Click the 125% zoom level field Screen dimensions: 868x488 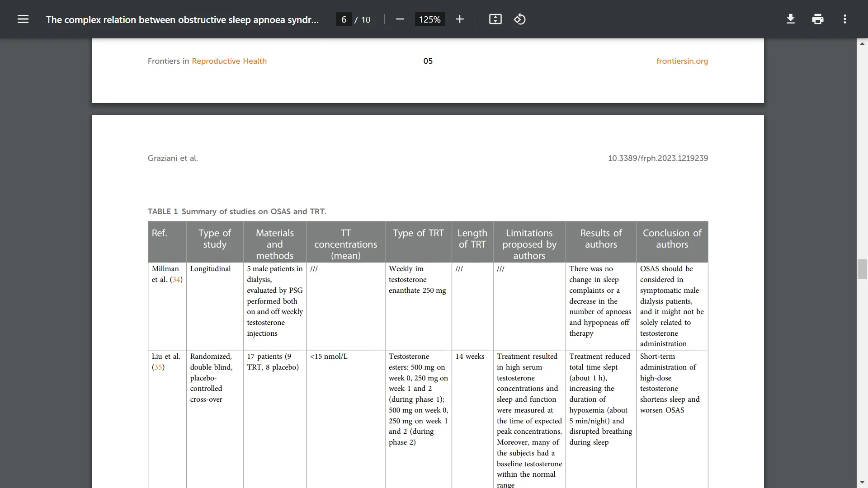(x=429, y=19)
